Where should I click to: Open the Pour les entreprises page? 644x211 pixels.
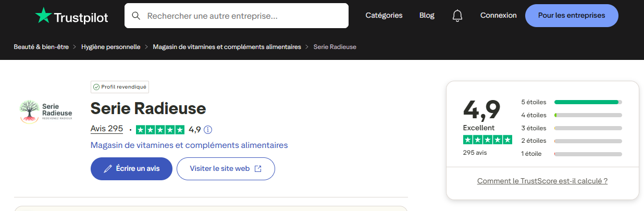coord(572,15)
